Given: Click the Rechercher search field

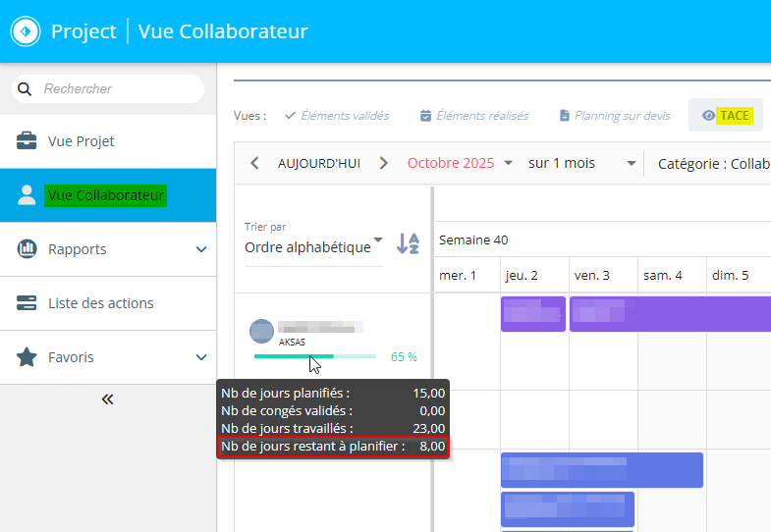Looking at the screenshot, I should tap(118, 89).
